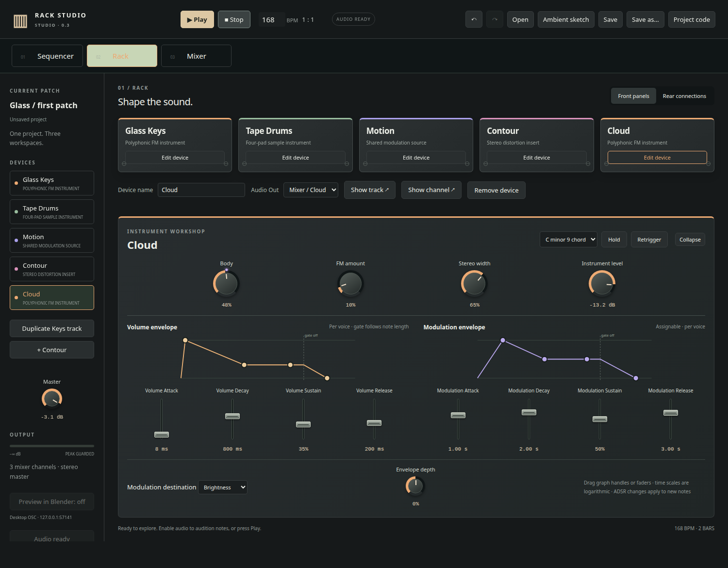Select Tape Drums in the devices list
The height and width of the screenshot is (568, 728).
point(52,211)
